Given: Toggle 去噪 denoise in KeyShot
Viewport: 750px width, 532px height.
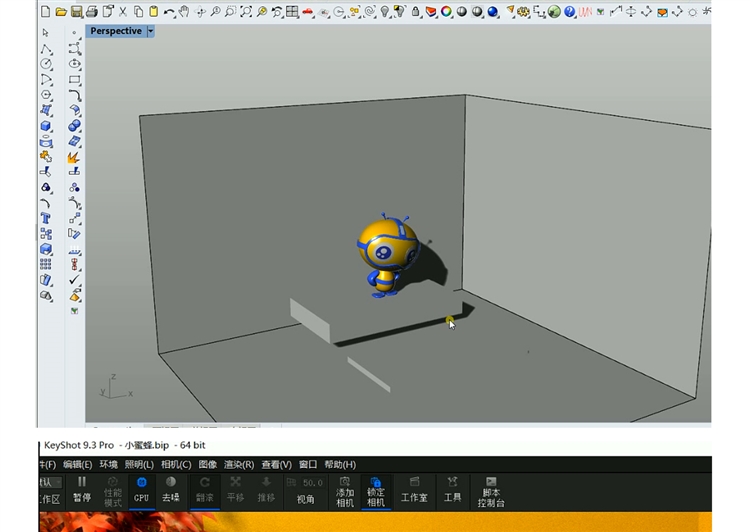Looking at the screenshot, I should click(171, 490).
